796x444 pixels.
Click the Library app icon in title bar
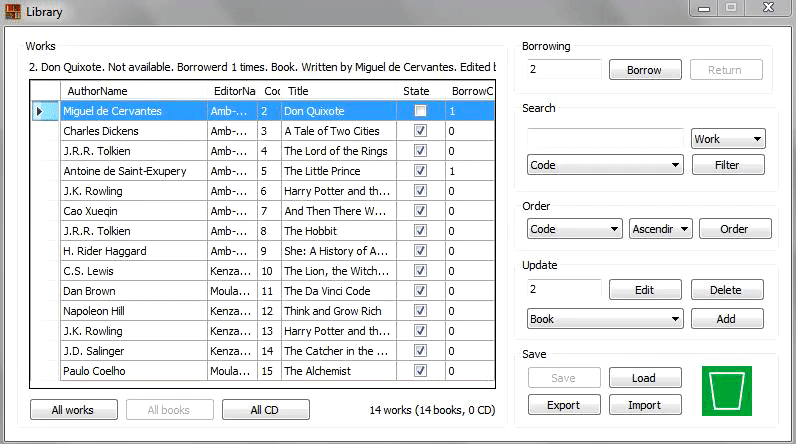(x=13, y=11)
